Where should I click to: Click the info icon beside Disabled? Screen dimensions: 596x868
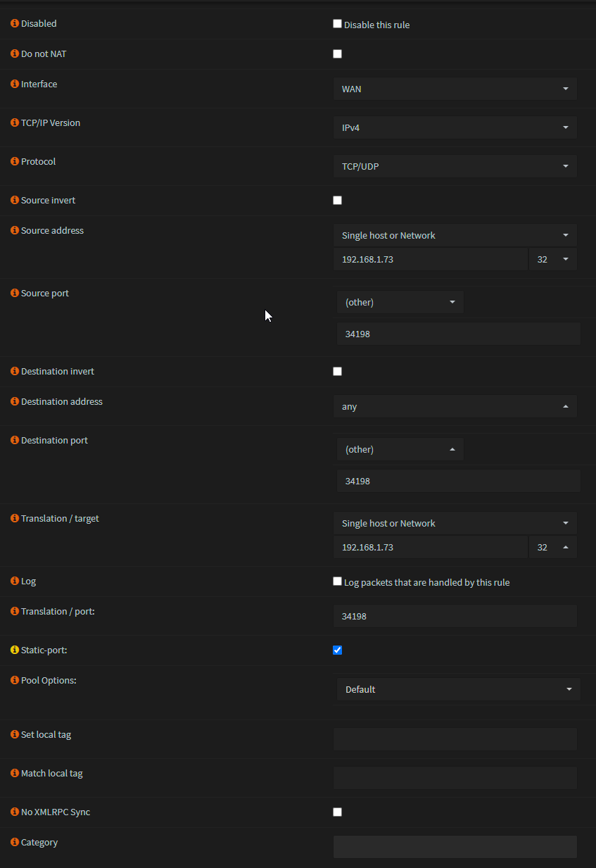click(15, 24)
